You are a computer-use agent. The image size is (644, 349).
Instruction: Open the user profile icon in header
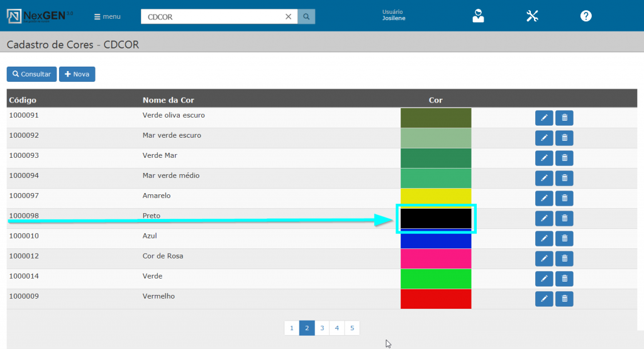pyautogui.click(x=479, y=16)
